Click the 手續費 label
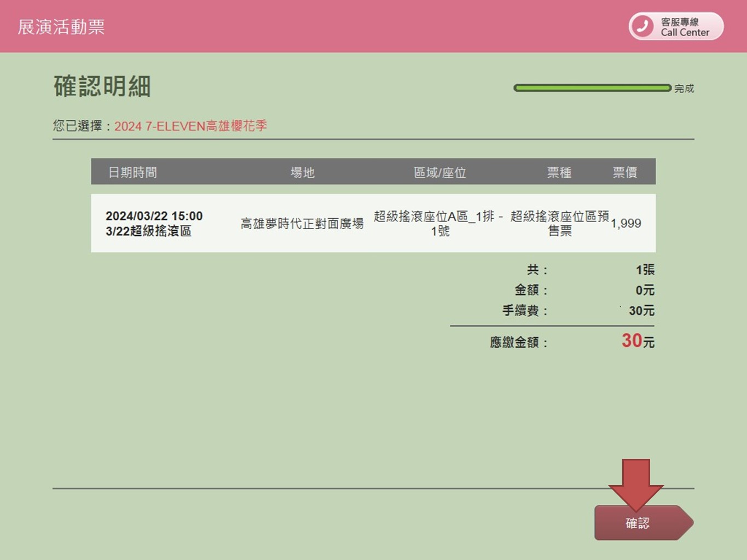Image resolution: width=747 pixels, height=560 pixels. coord(525,311)
